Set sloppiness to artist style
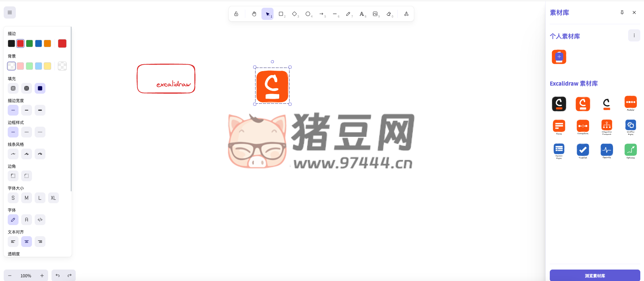This screenshot has width=644, height=281. coord(27,154)
